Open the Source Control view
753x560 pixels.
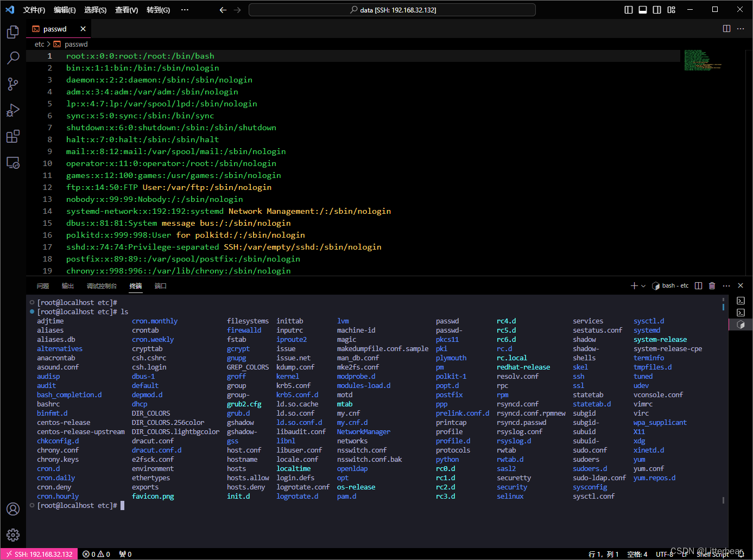[12, 84]
